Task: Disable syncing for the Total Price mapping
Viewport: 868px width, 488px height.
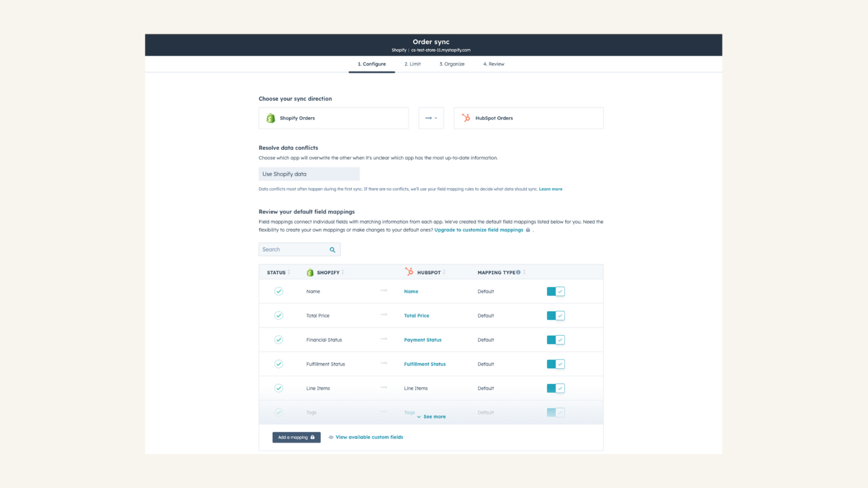Action: [x=556, y=315]
